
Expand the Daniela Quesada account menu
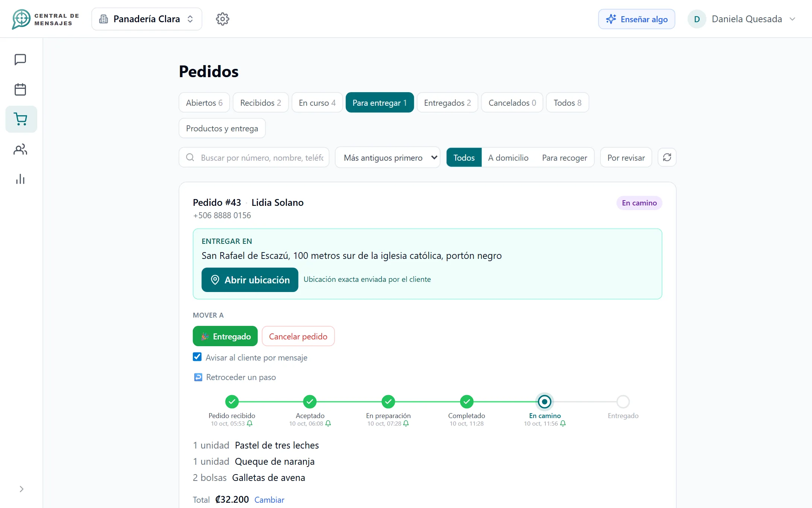[x=742, y=19]
